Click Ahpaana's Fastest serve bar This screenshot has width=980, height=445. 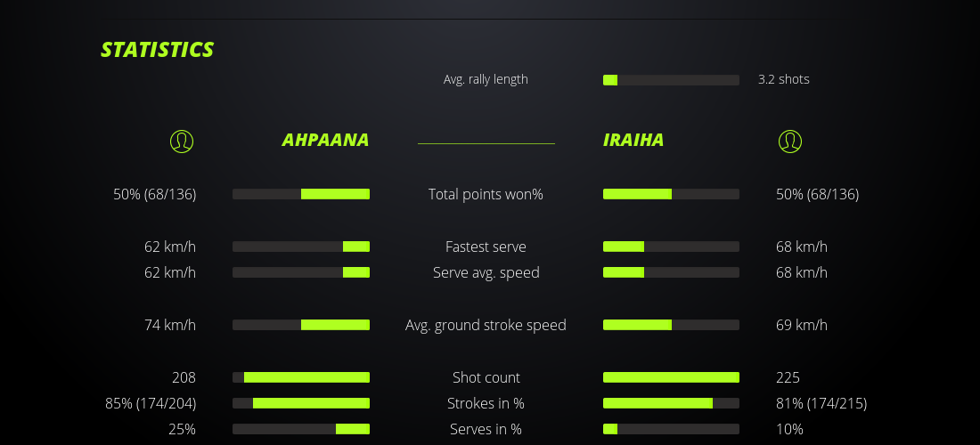pos(301,247)
